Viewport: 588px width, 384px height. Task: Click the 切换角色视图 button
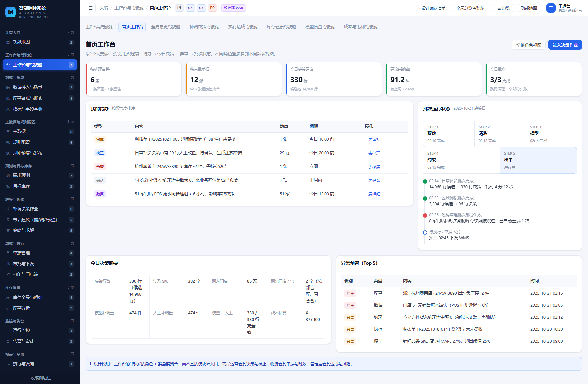point(529,45)
